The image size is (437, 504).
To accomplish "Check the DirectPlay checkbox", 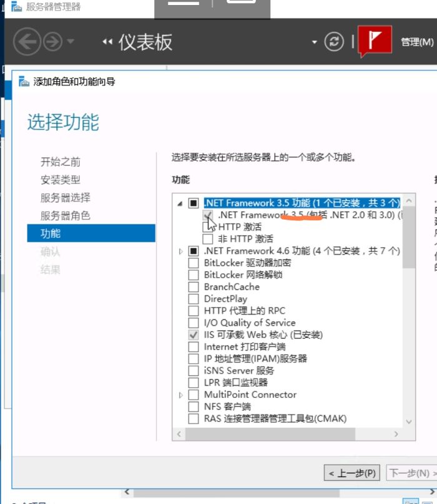I will tap(194, 299).
